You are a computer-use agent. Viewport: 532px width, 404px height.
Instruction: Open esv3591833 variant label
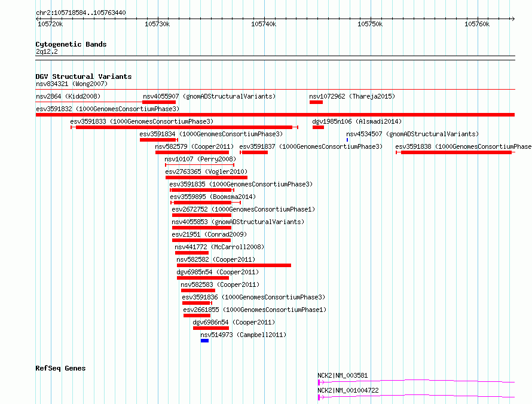tap(142, 121)
